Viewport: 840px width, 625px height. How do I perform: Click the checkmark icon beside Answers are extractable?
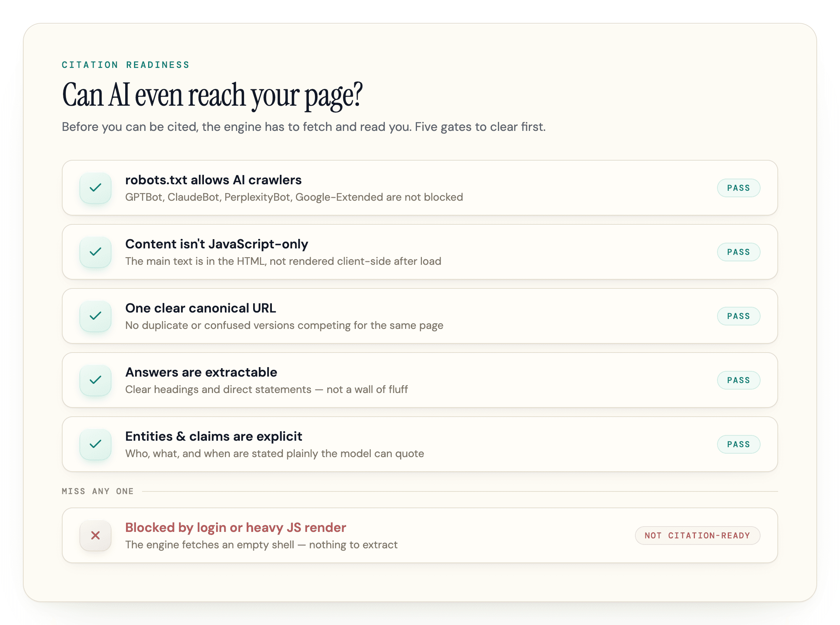pos(95,380)
